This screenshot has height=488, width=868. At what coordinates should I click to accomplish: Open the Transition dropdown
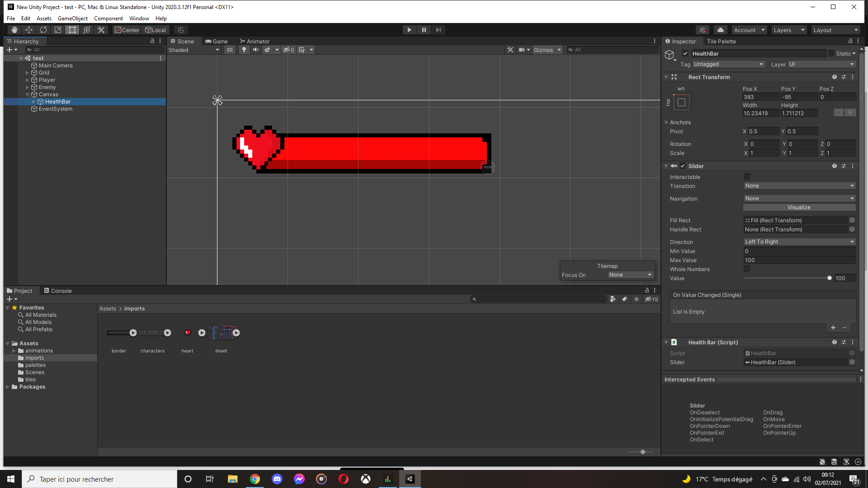799,186
